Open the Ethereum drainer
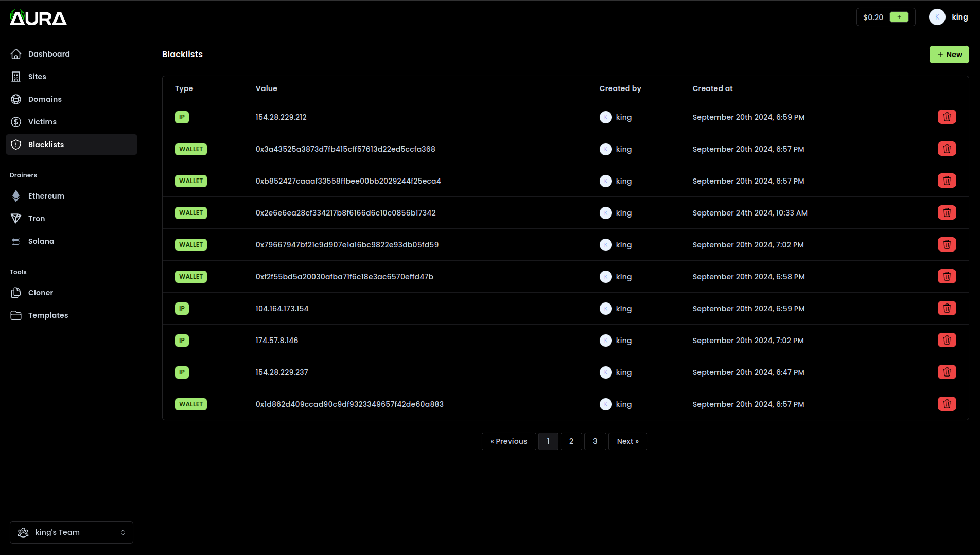Viewport: 980px width, 555px height. coord(46,195)
